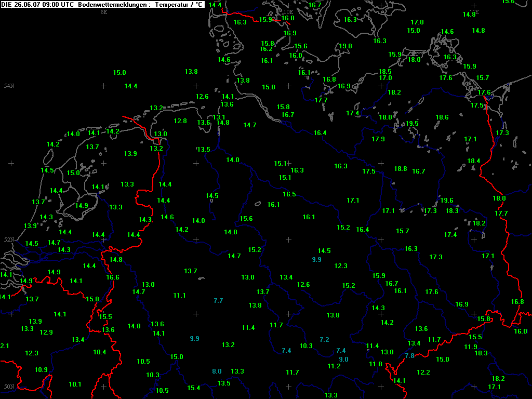Select the 12.8 station reading

click(180, 121)
